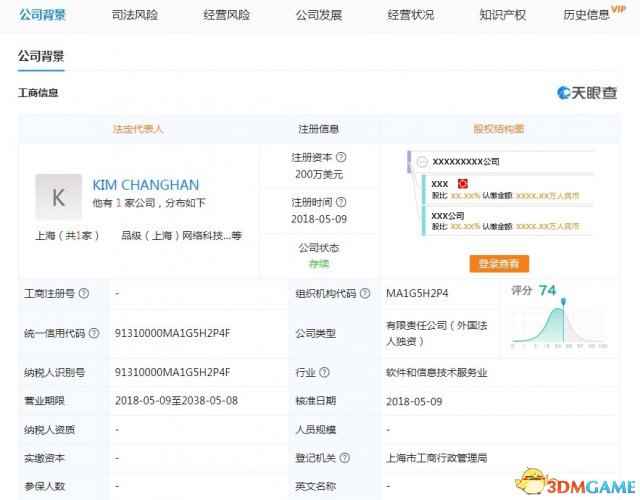
Task: Open the 司法风险 tab
Action: pyautogui.click(x=134, y=15)
